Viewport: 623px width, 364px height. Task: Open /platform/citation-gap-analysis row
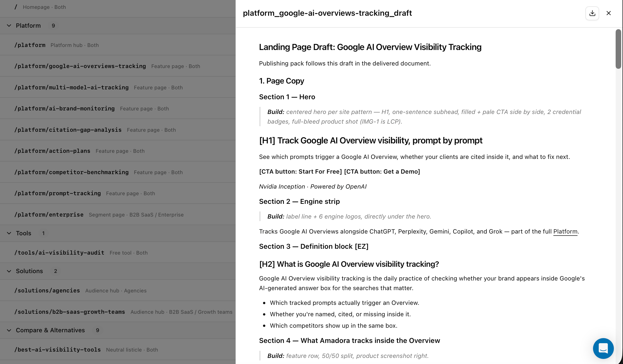(x=118, y=130)
